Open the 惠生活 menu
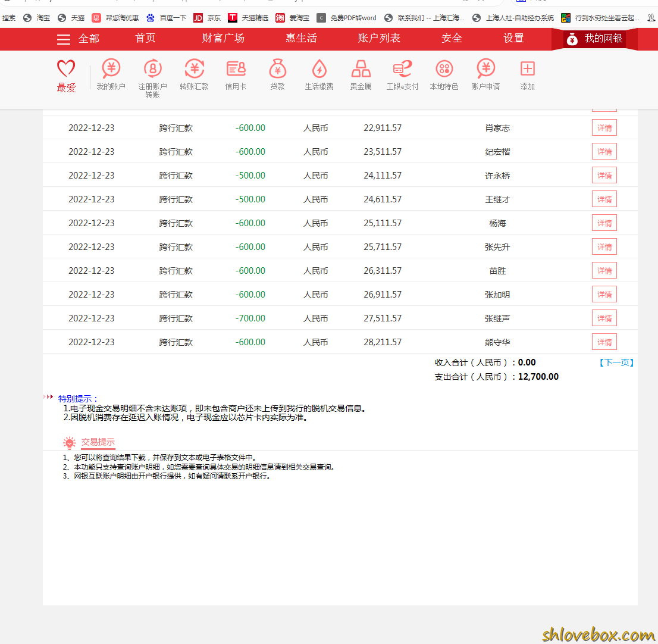The image size is (658, 644). tap(301, 38)
